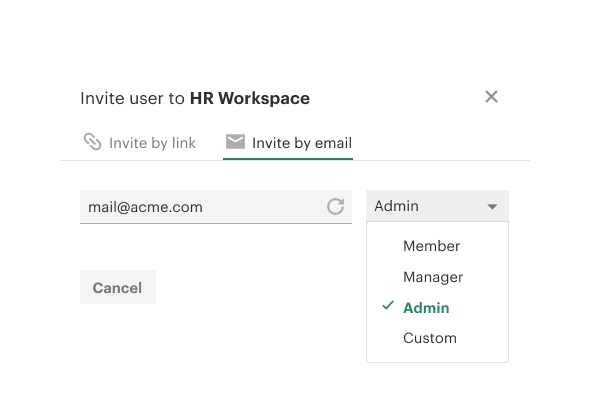The height and width of the screenshot is (397, 590).
Task: Click blank space below Custom in list
Action: (437, 357)
